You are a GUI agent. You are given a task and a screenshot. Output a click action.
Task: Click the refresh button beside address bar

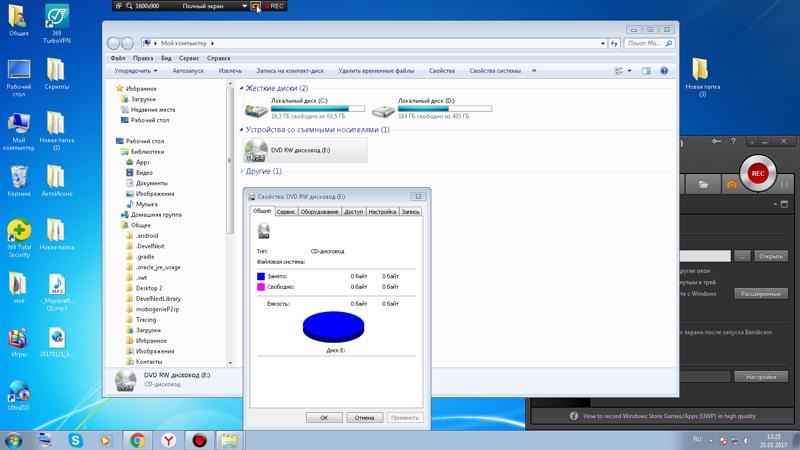(614, 43)
